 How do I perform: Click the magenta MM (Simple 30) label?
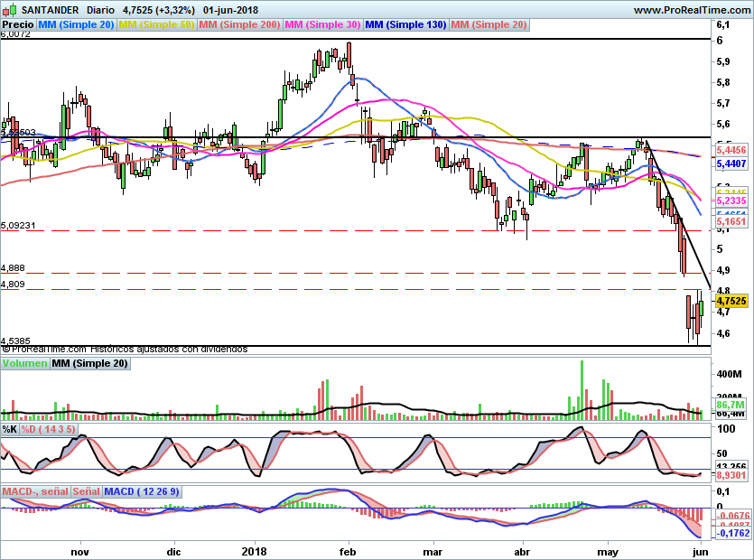pos(322,24)
